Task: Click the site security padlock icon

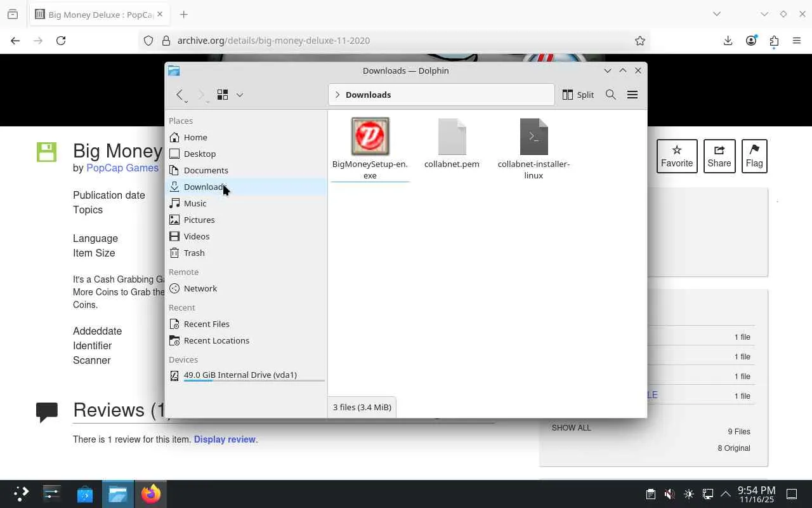Action: click(x=166, y=41)
